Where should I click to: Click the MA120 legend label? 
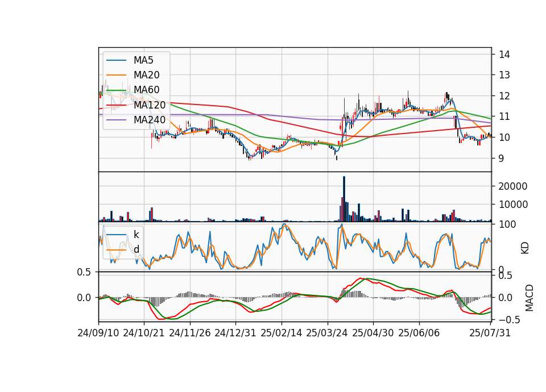[150, 105]
